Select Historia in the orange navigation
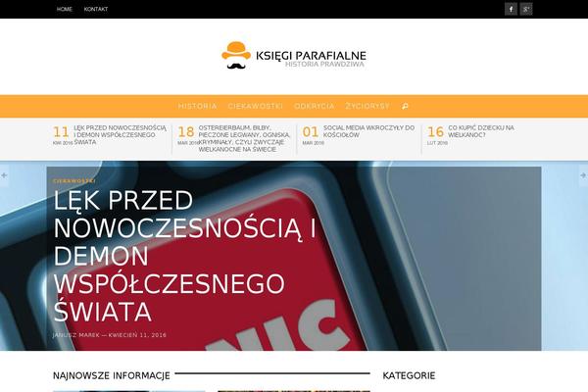This screenshot has width=588, height=392. [x=197, y=106]
